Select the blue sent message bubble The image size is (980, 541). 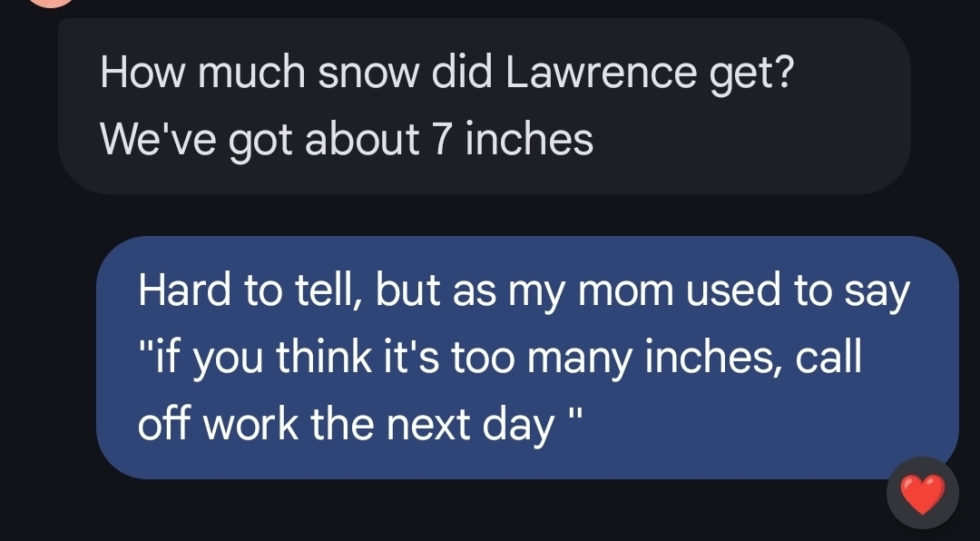coord(526,357)
